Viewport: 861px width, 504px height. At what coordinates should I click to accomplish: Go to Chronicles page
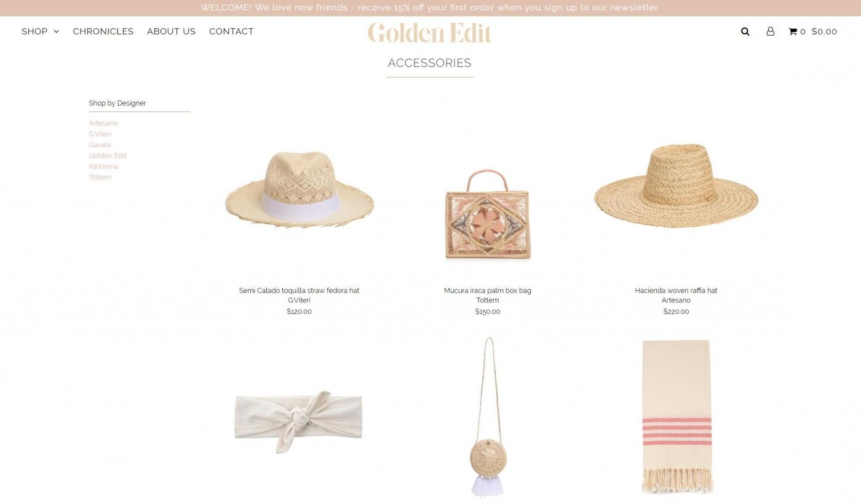click(103, 31)
